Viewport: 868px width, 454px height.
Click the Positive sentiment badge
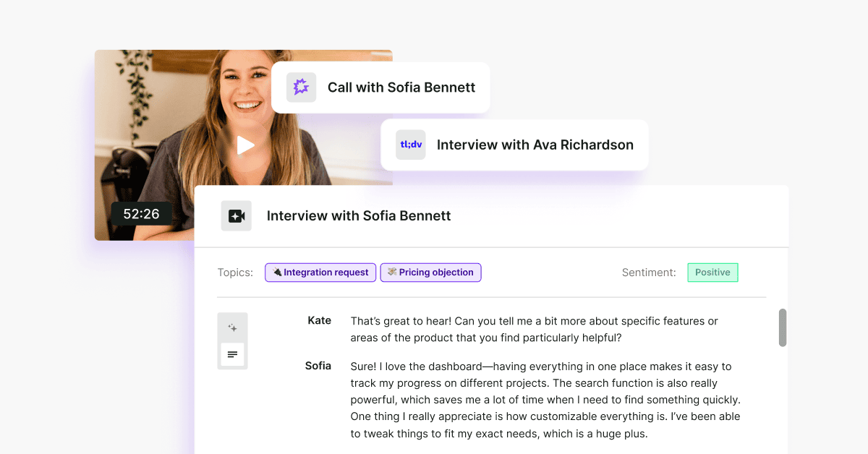click(x=712, y=273)
